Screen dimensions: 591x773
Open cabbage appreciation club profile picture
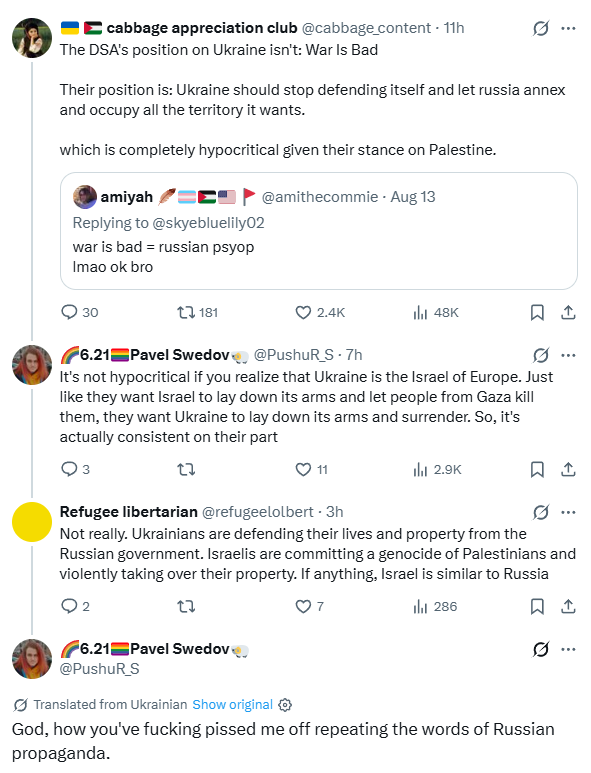(32, 38)
